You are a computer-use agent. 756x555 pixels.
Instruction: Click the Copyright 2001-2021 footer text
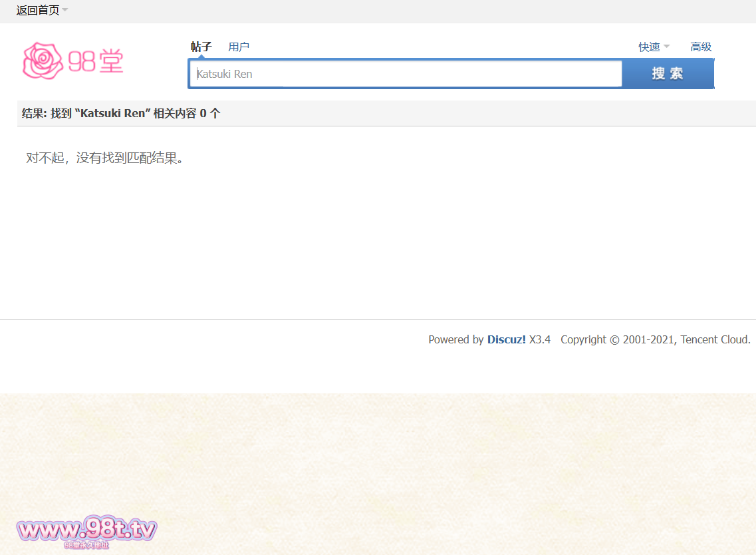tap(618, 339)
